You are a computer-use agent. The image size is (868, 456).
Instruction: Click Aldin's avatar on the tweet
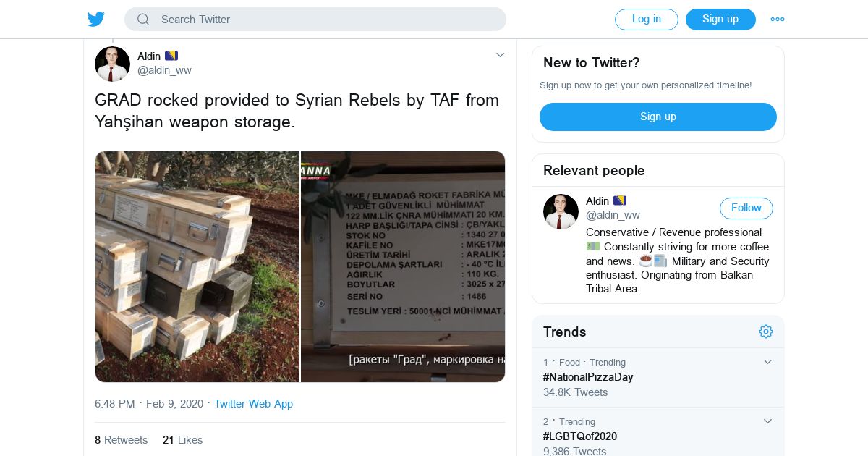click(112, 64)
